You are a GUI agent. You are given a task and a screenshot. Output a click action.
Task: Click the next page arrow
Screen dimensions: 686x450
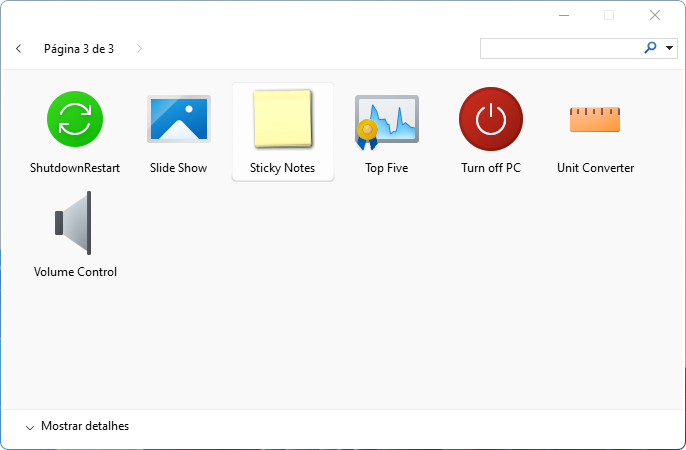tap(139, 49)
